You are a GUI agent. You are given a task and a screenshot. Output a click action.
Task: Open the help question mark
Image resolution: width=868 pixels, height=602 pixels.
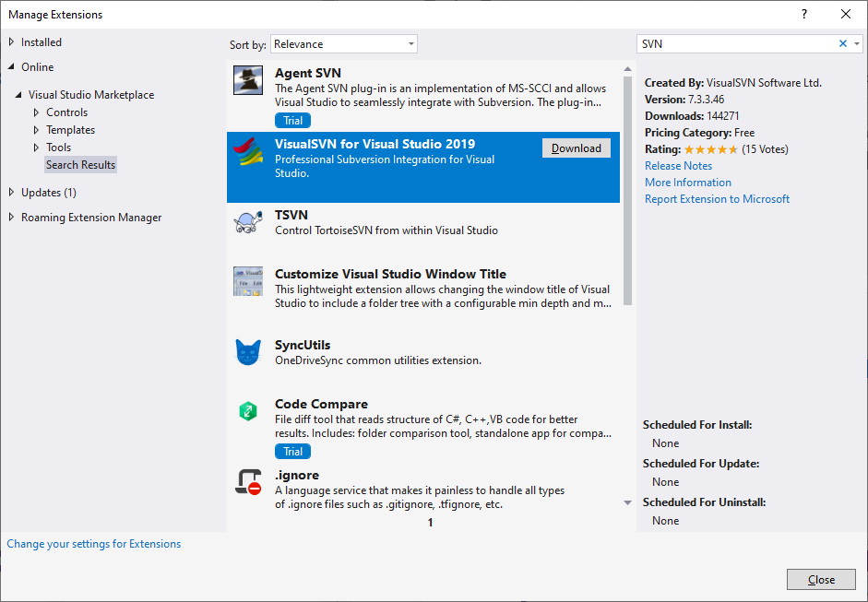804,15
